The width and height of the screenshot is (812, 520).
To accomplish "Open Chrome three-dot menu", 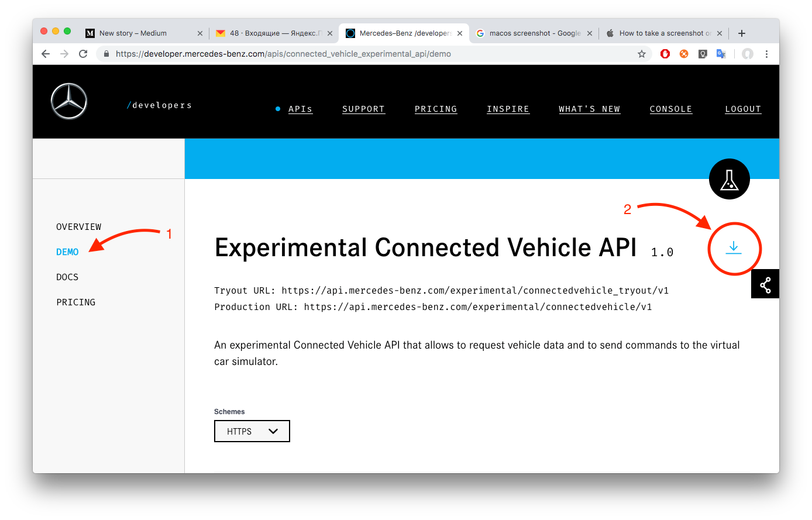I will click(x=766, y=54).
